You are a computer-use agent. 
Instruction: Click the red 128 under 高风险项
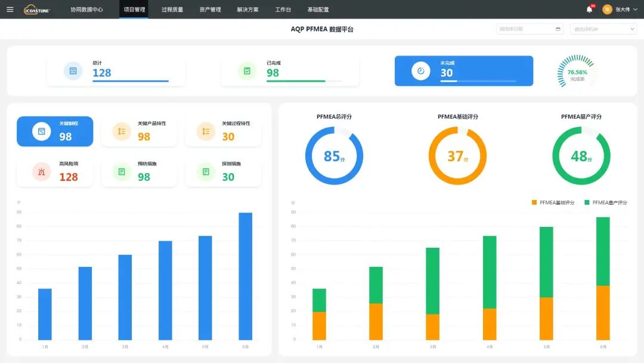tap(69, 177)
